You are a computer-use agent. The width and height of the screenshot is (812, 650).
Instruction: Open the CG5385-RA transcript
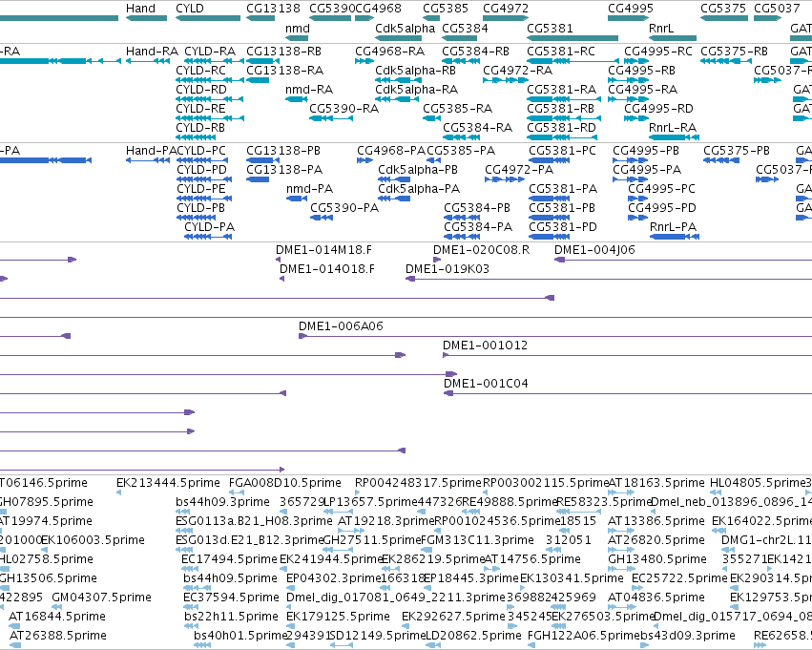pyautogui.click(x=432, y=118)
